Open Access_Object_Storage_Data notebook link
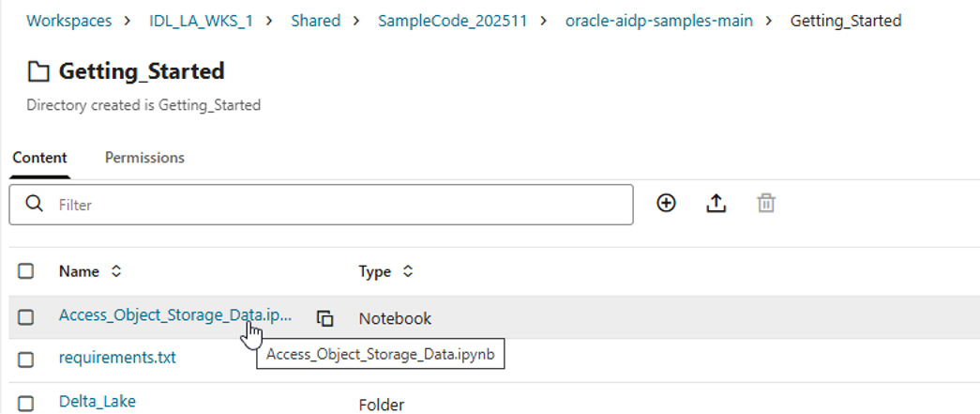This screenshot has width=980, height=414. pos(174,316)
